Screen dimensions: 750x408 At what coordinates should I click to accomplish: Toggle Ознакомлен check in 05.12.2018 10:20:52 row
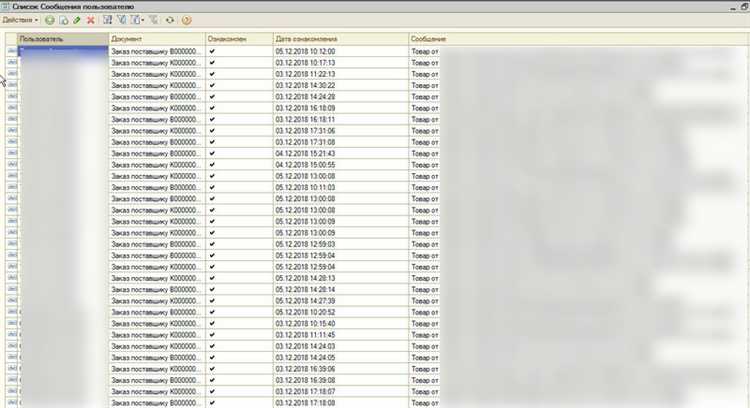coord(212,312)
